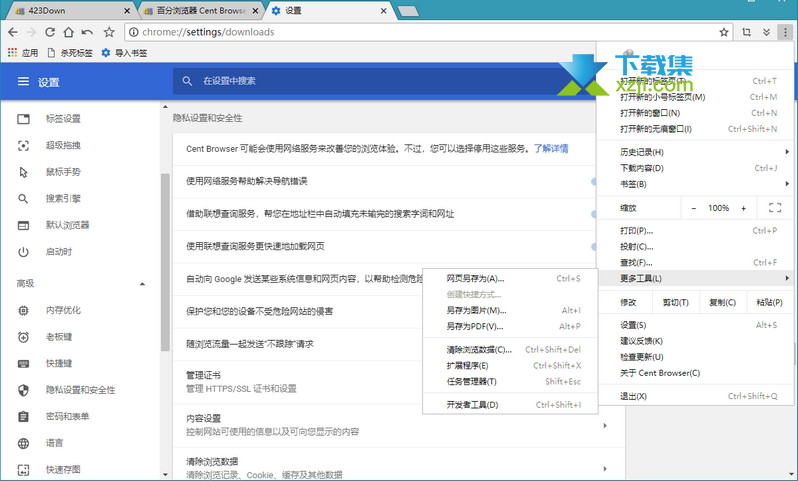The width and height of the screenshot is (798, 481).
Task: Choose 网页另存为(A) in the submenu
Action: click(x=510, y=278)
